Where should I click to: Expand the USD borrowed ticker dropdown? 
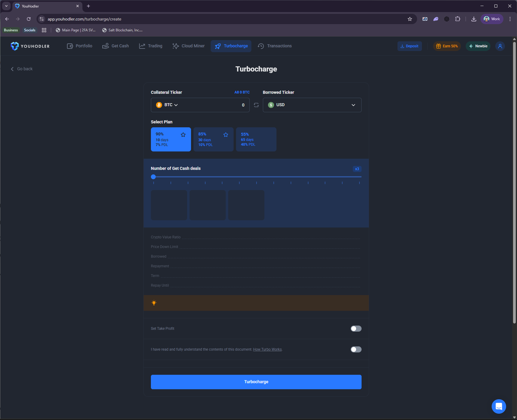pyautogui.click(x=353, y=105)
